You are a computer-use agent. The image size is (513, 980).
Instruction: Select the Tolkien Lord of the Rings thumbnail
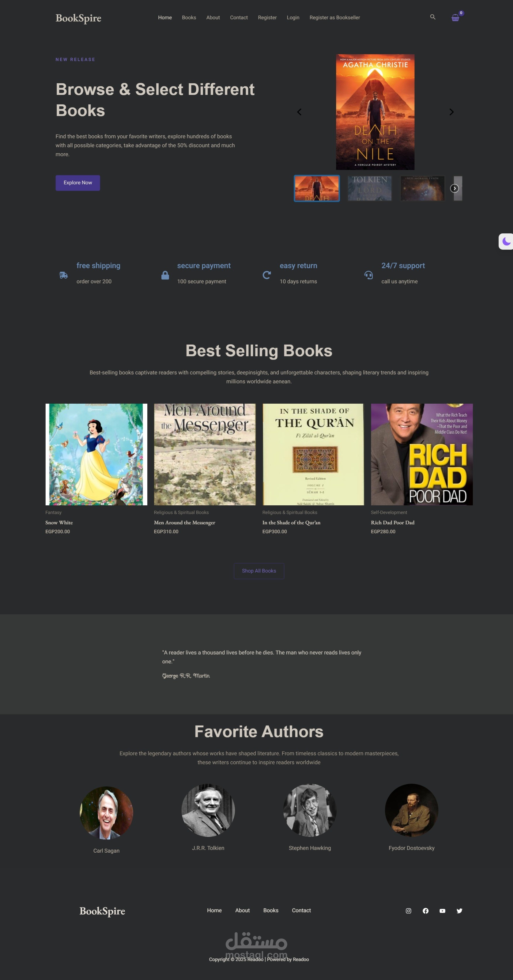point(369,188)
